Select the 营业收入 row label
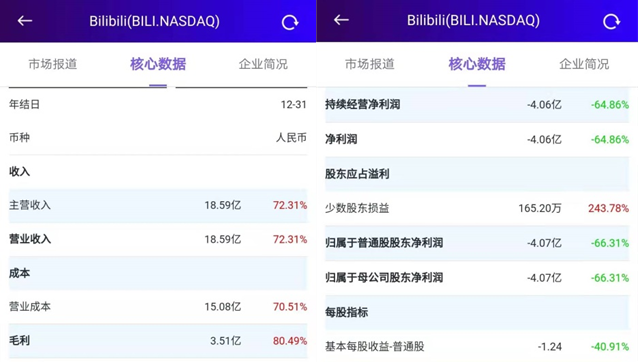Viewport: 639px width, 362px height. click(x=30, y=239)
